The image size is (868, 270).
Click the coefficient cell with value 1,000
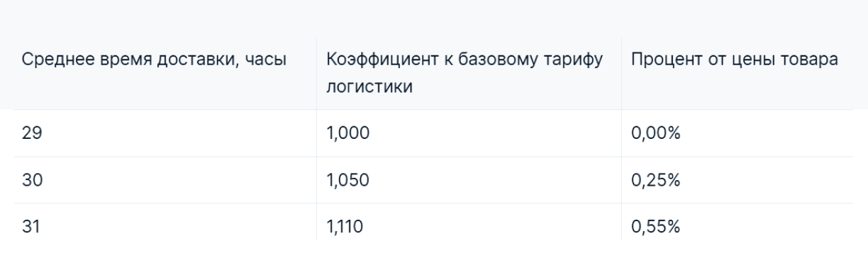coord(469,133)
